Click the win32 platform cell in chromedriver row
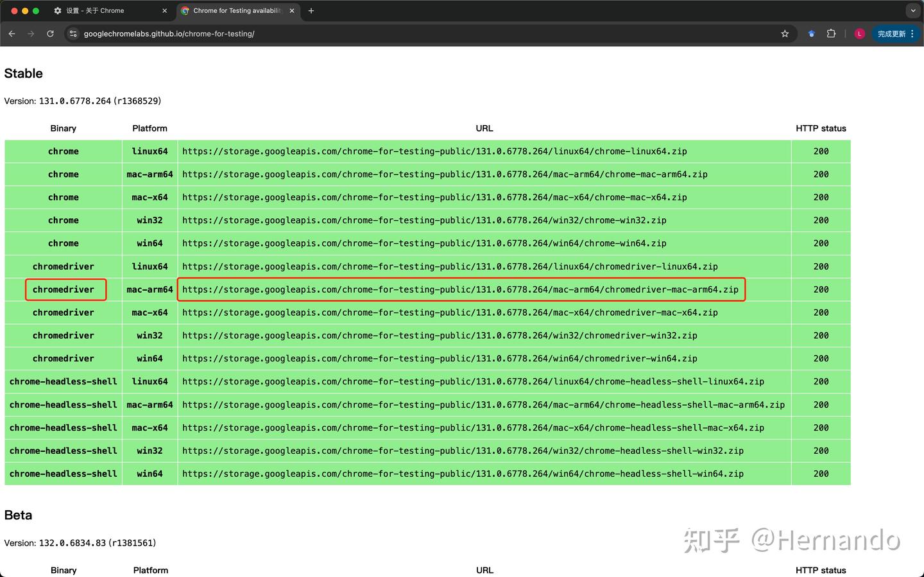The height and width of the screenshot is (577, 924). pos(150,336)
